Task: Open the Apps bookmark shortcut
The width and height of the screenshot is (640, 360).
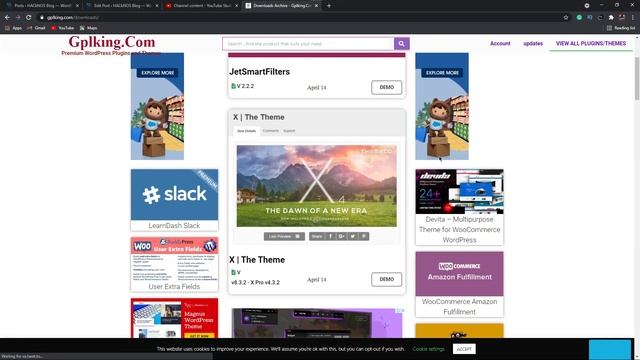Action: coord(13,28)
